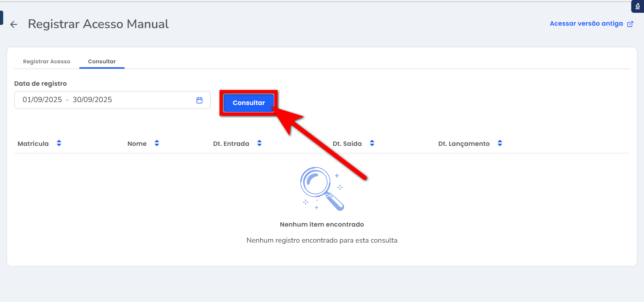Click the back arrow beside the page title

click(14, 24)
